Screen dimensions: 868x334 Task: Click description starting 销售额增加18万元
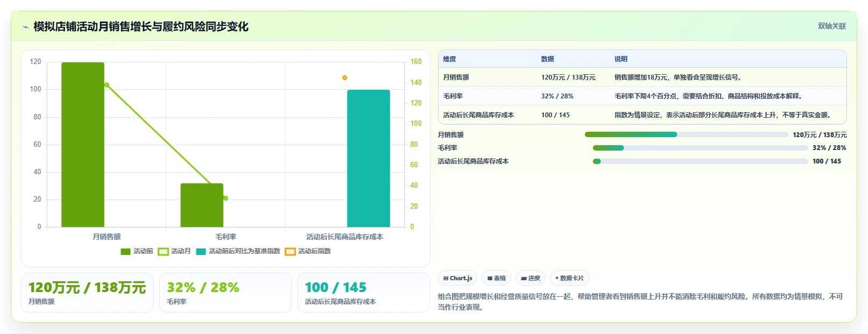point(679,77)
